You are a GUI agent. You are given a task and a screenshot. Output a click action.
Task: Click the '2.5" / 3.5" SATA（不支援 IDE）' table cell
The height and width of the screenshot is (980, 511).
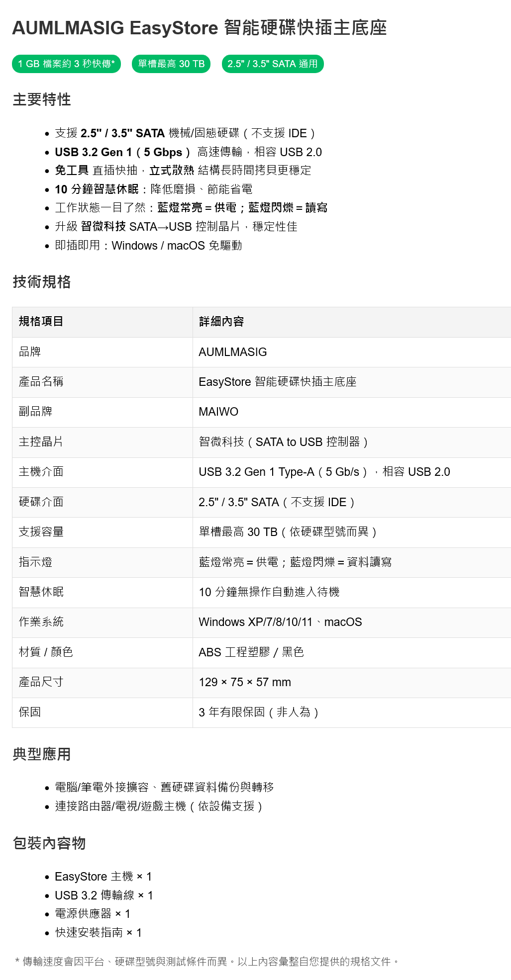(x=352, y=502)
